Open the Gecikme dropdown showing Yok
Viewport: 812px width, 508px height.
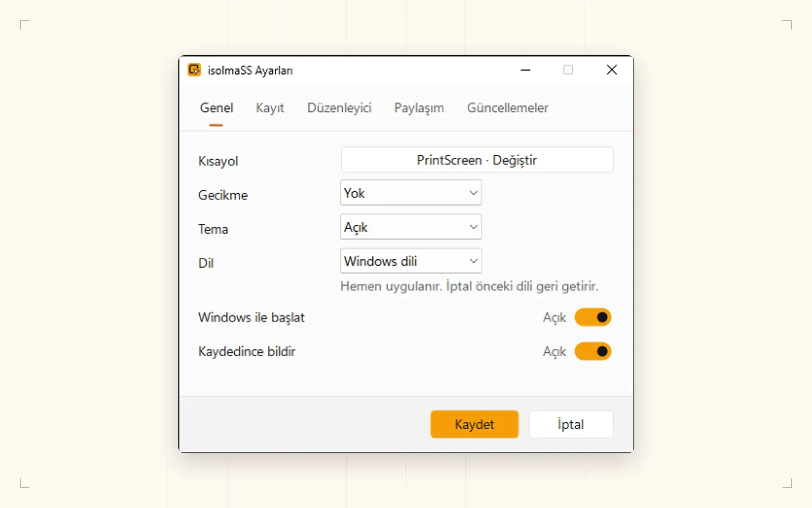(x=411, y=193)
